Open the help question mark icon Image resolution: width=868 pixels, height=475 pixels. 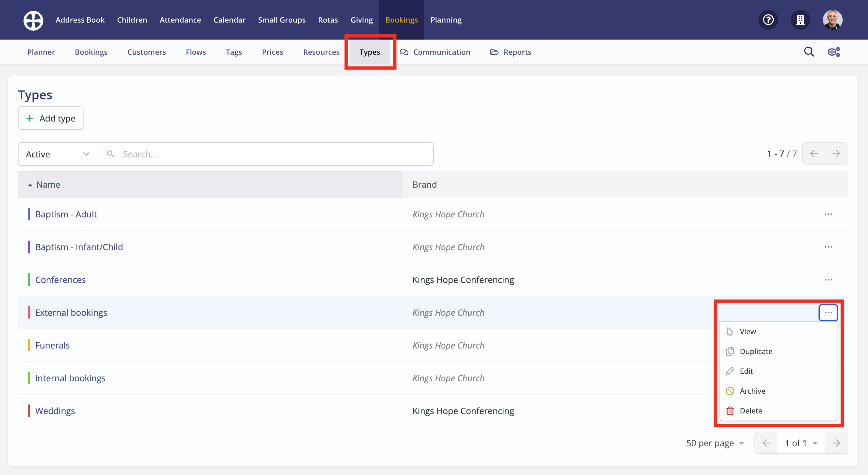pyautogui.click(x=768, y=20)
